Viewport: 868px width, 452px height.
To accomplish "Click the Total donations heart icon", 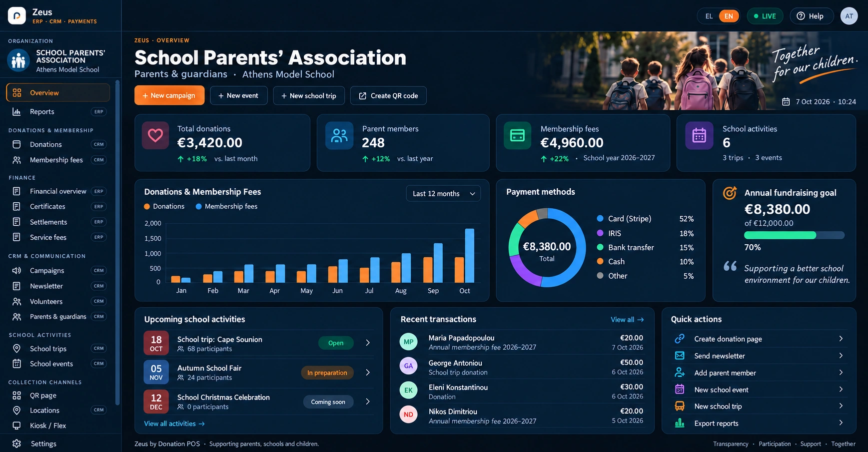I will click(x=155, y=135).
